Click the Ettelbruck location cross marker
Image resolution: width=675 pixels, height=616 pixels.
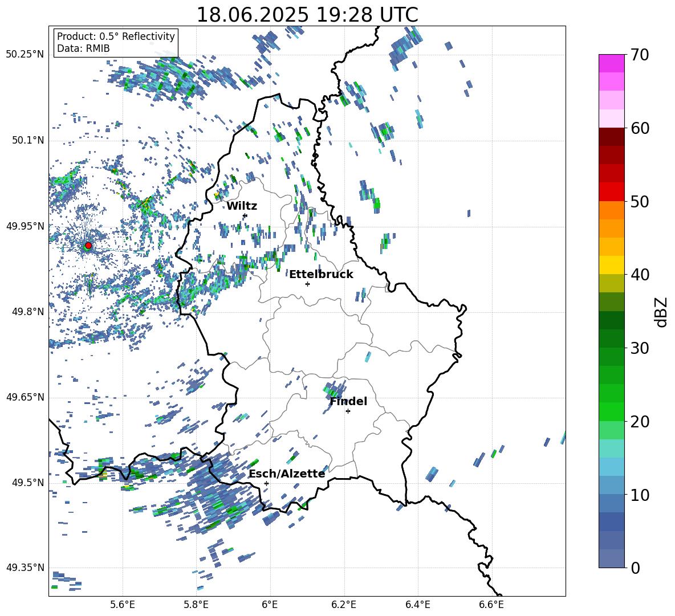[307, 284]
